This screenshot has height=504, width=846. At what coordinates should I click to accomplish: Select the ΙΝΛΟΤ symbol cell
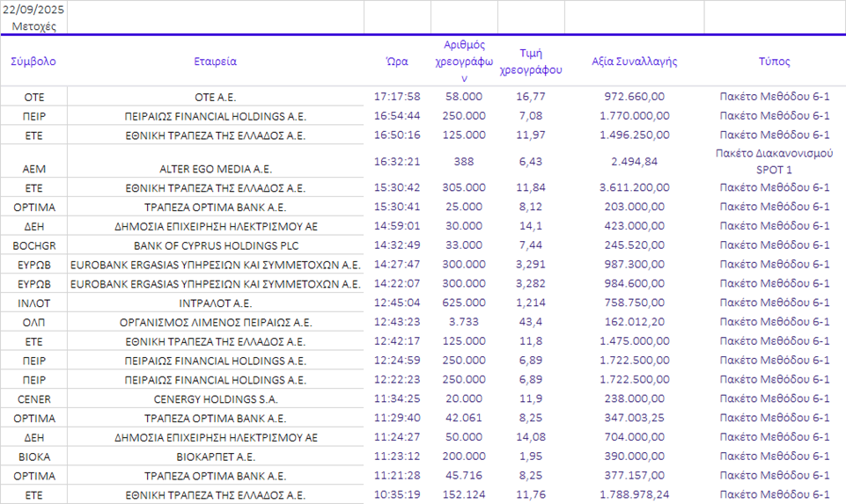(x=33, y=303)
